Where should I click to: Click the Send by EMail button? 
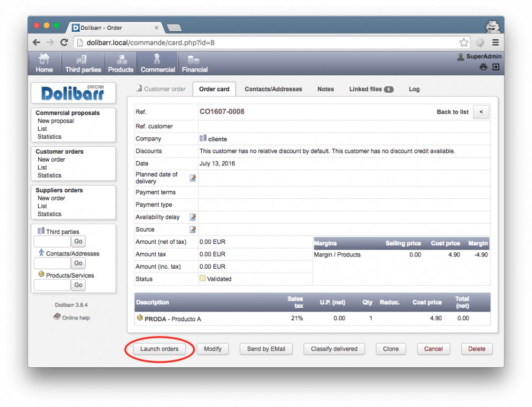(266, 349)
